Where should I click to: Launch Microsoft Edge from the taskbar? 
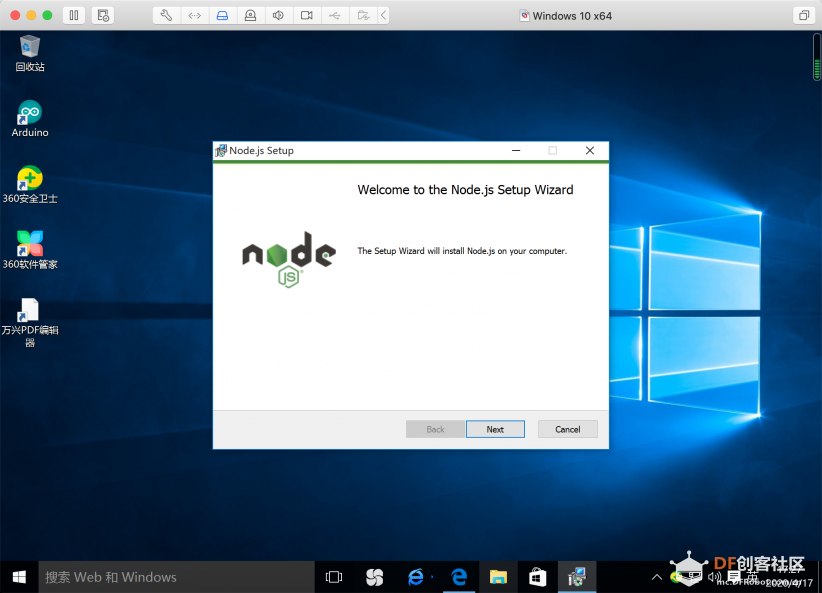click(459, 577)
